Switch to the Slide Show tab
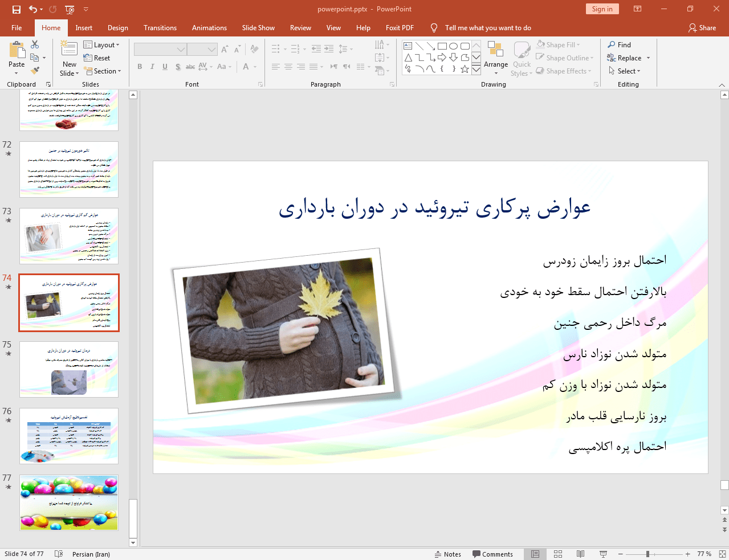729x560 pixels. point(258,27)
